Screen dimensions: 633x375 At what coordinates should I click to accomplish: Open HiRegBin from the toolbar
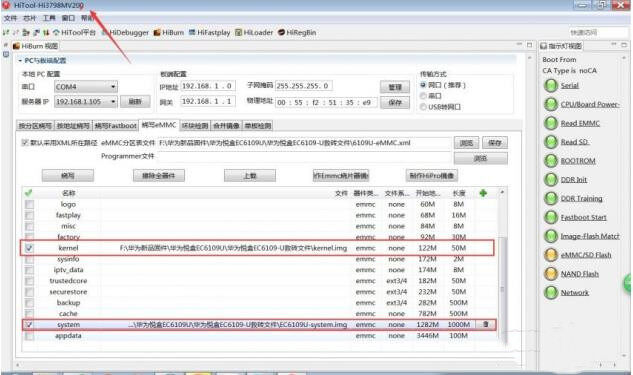297,32
